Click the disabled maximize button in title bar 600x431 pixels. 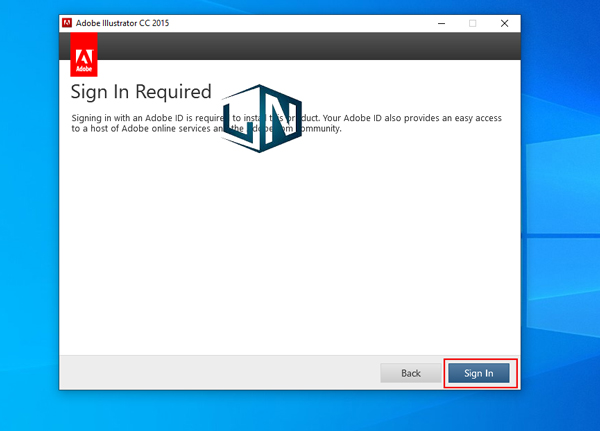pyautogui.click(x=473, y=23)
